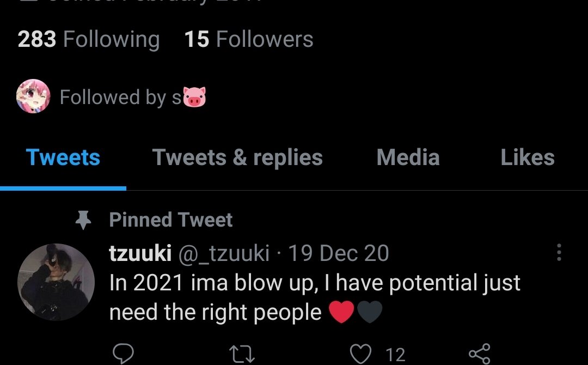Reply to the pinned tweet
The width and height of the screenshot is (588, 365).
pyautogui.click(x=123, y=354)
